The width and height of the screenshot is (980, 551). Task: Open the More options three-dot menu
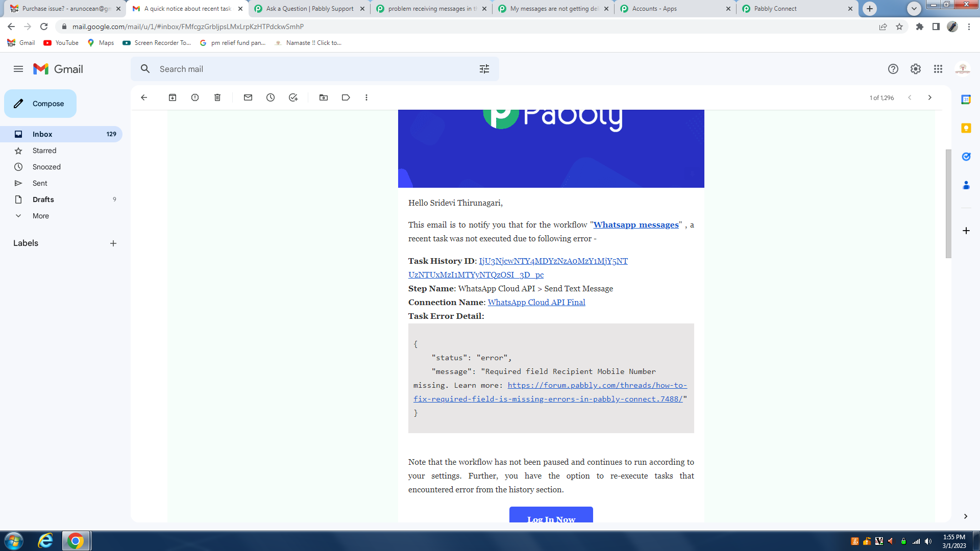coord(366,97)
